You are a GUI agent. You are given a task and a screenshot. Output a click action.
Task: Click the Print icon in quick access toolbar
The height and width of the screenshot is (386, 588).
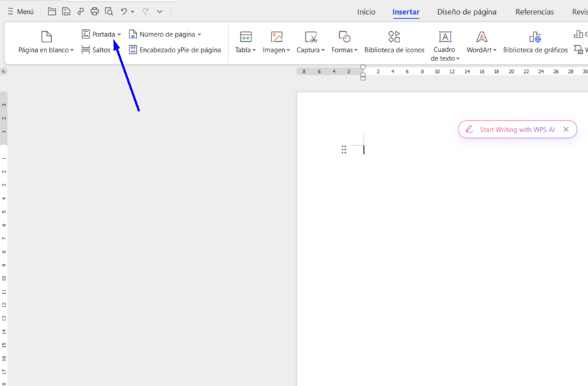pos(94,11)
